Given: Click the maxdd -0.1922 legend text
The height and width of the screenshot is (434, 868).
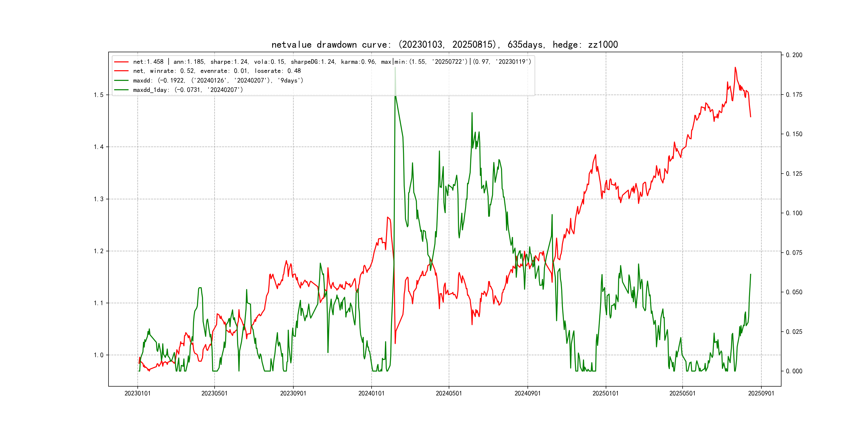Looking at the screenshot, I should pyautogui.click(x=218, y=81).
